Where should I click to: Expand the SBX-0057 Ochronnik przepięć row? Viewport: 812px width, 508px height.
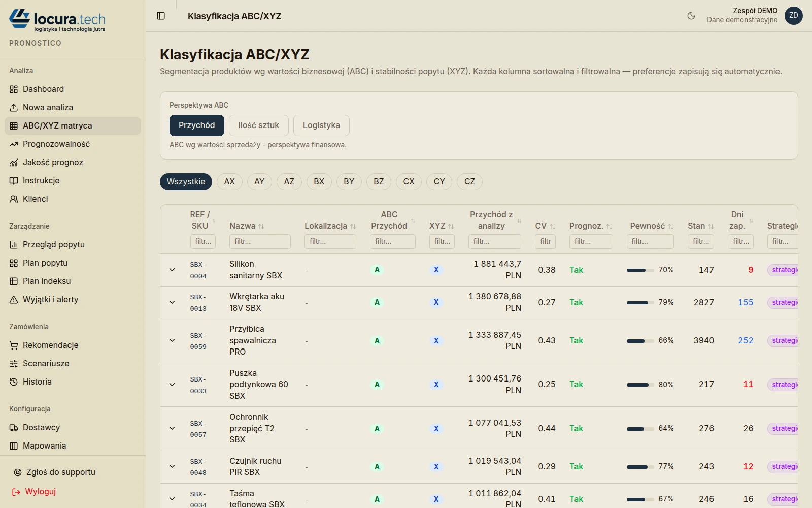tap(172, 428)
